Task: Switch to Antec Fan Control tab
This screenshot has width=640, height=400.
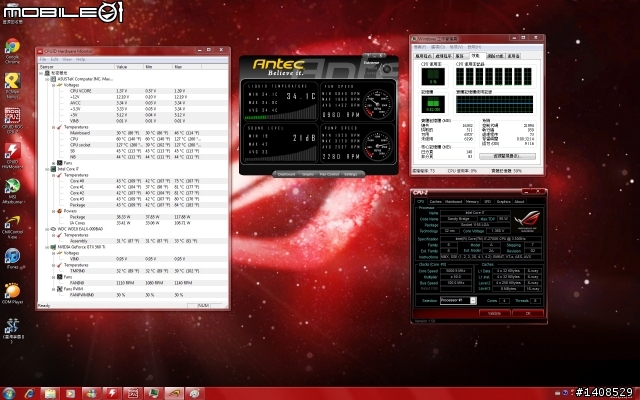Action: click(x=329, y=174)
